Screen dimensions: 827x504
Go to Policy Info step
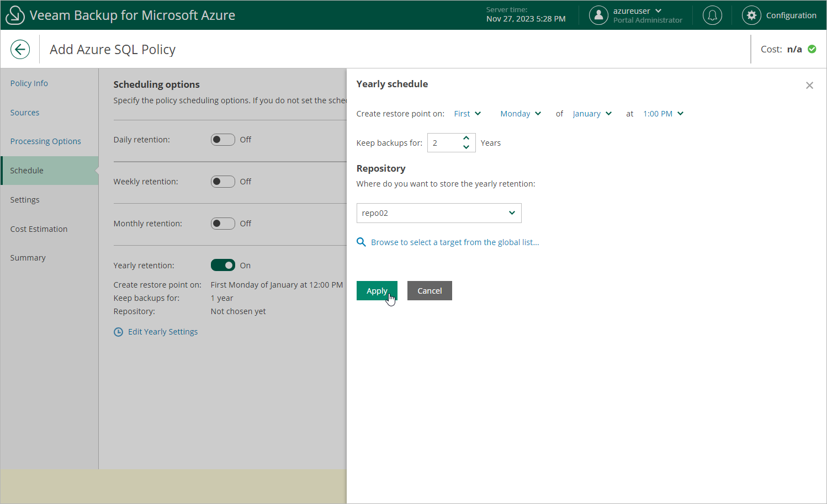(x=29, y=83)
